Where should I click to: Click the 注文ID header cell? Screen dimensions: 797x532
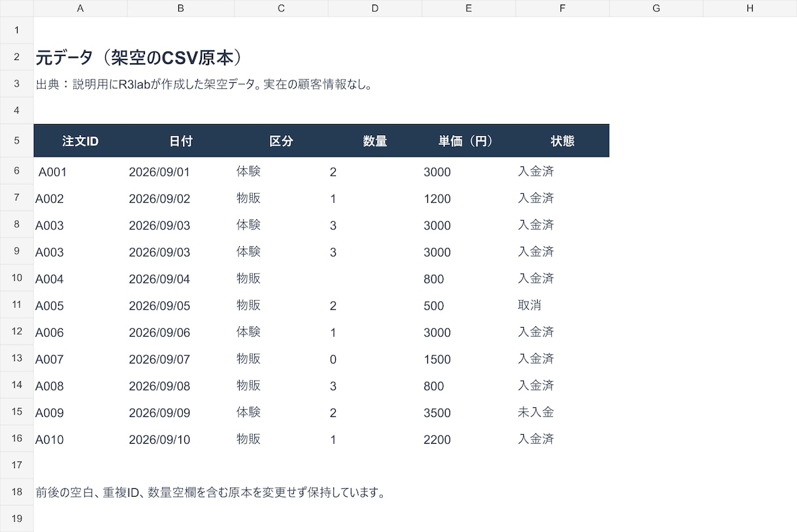[80, 140]
